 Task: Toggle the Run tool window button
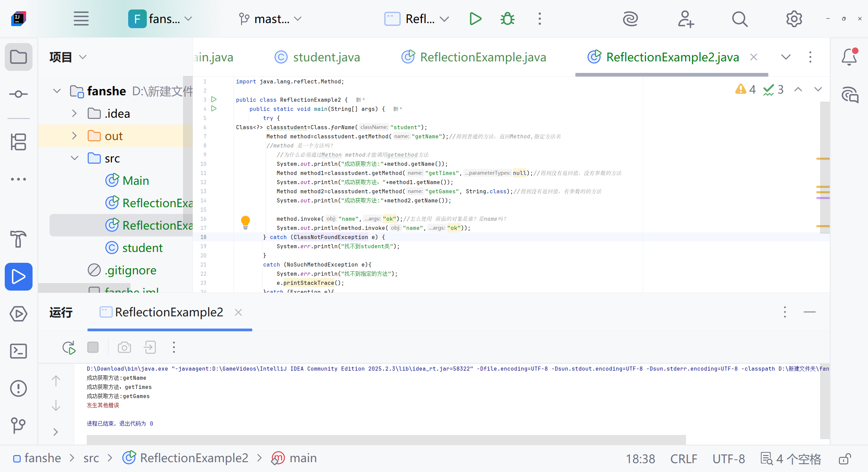(18, 277)
